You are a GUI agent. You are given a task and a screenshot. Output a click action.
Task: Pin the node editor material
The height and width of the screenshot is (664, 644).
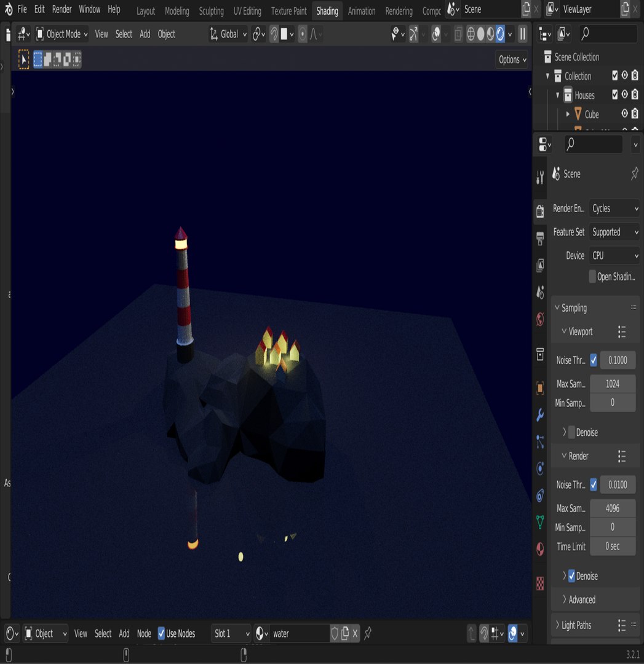tap(368, 633)
